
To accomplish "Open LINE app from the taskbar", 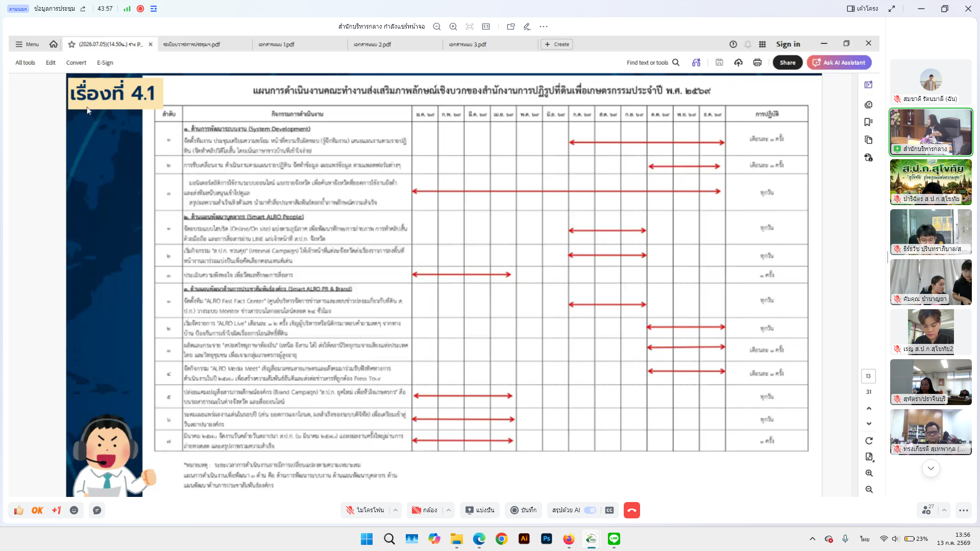I will pos(614,539).
